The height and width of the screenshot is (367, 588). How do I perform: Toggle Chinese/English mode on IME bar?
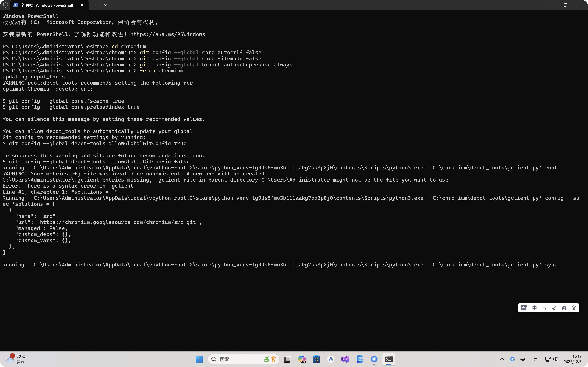(x=534, y=308)
